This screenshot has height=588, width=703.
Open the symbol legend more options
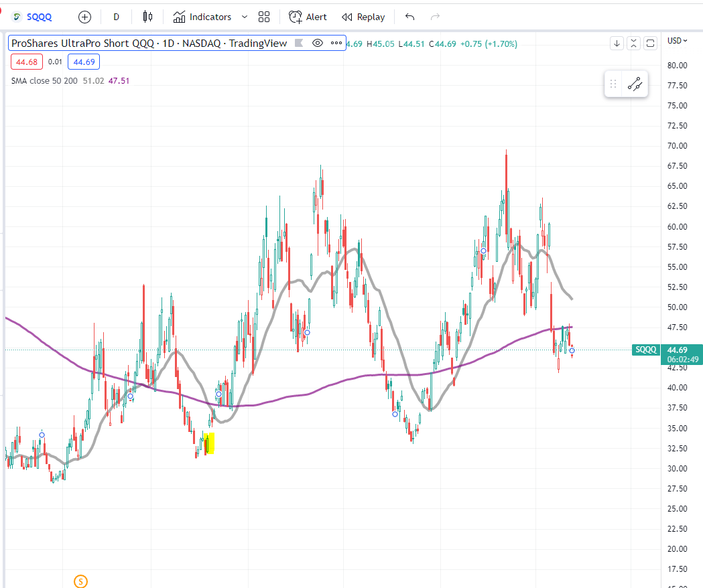336,43
